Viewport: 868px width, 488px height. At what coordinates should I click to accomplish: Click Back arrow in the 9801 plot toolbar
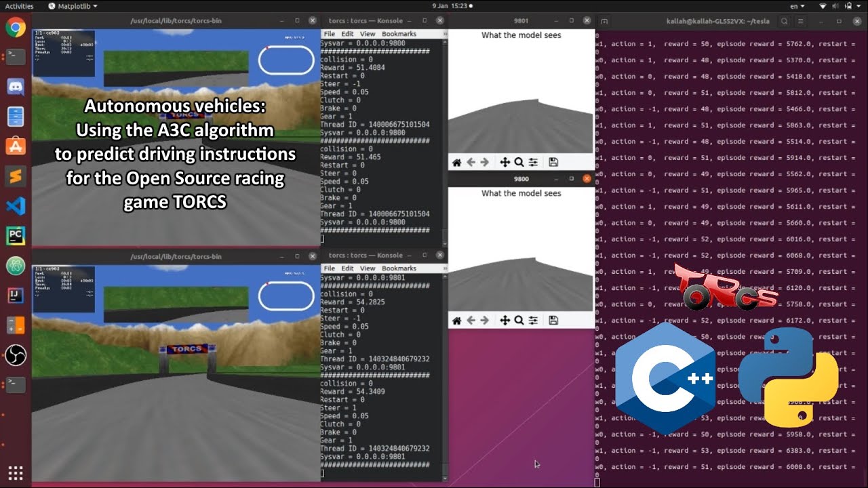(x=471, y=162)
